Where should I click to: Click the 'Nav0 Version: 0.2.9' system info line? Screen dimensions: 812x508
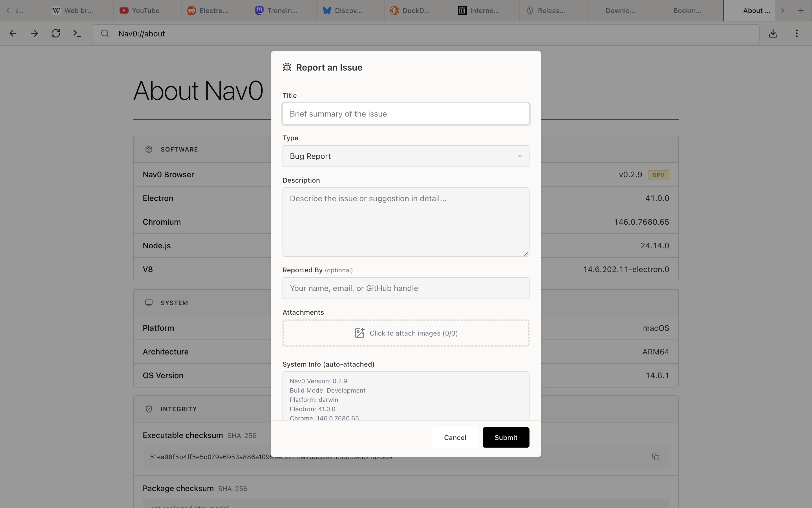(318, 381)
